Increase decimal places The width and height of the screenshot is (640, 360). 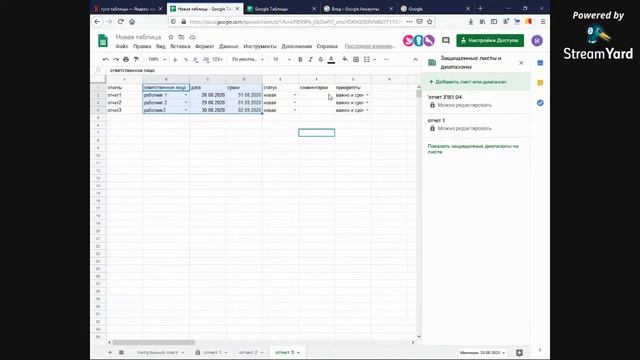[x=206, y=60]
